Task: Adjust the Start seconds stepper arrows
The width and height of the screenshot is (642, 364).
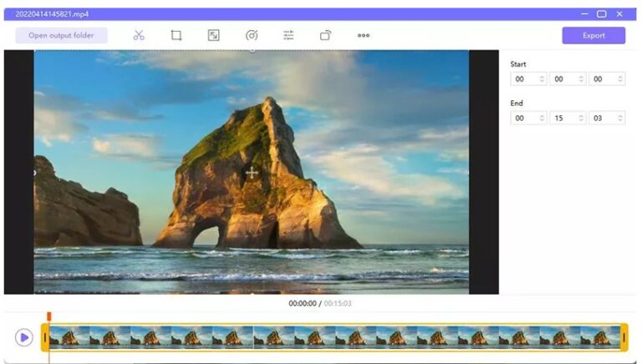Action: click(619, 78)
